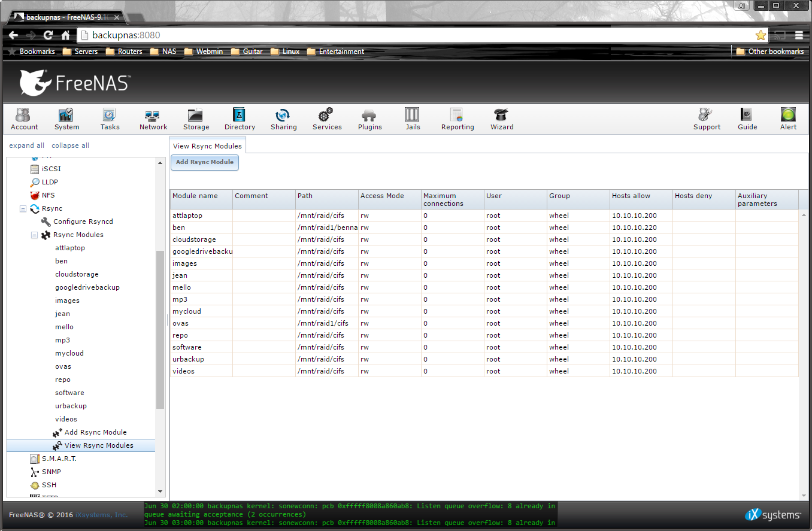812x531 pixels.
Task: Select googledrivebackup in the sidebar tree
Action: (87, 287)
